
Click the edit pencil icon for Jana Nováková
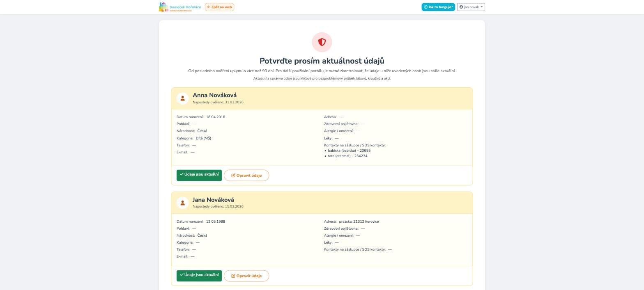(x=233, y=276)
